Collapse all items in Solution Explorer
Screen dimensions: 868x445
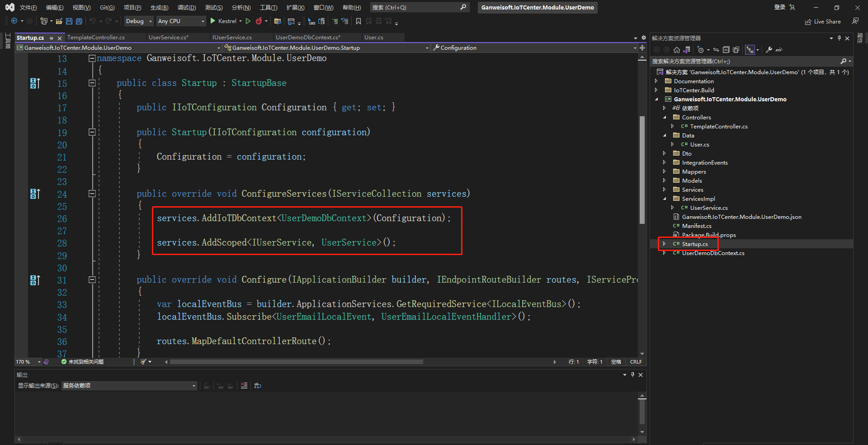point(726,50)
